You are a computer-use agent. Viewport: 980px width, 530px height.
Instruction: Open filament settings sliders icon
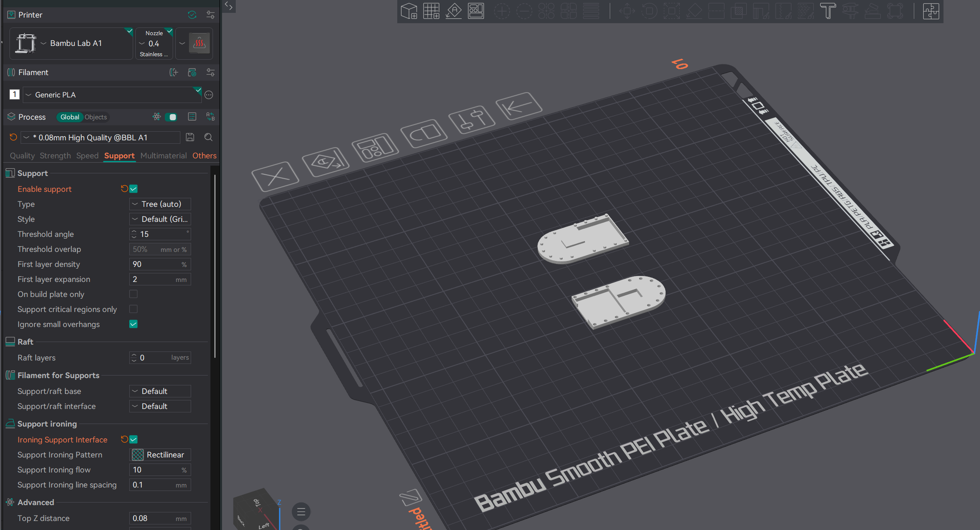tap(210, 72)
